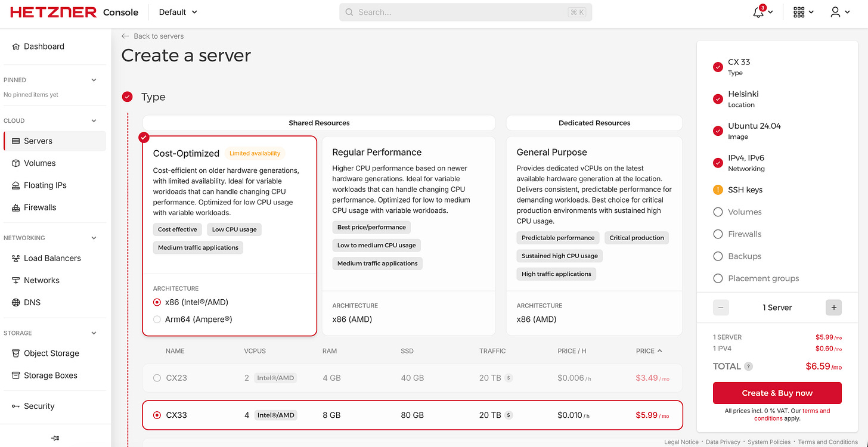Open the Legal Notice footer link

[681, 442]
